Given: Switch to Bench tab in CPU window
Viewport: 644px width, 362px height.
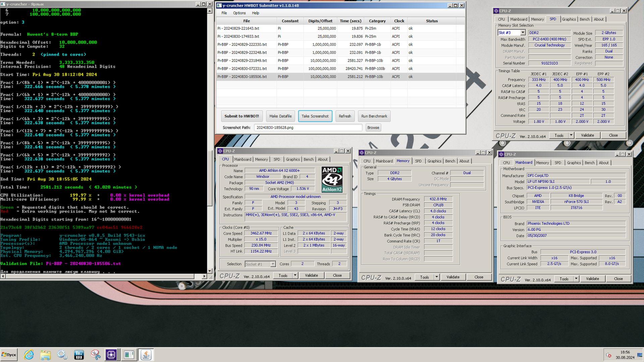Looking at the screenshot, I should click(x=309, y=160).
